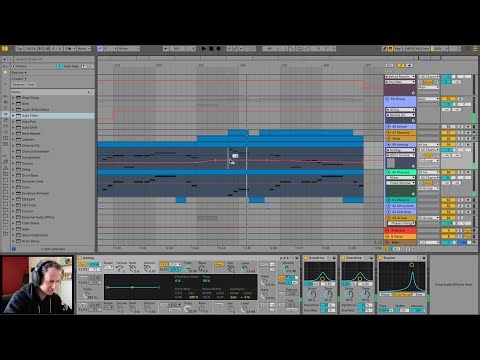Viewport: 480px width, 360px height.
Task: Start playback with the Play button
Action: 204,49
